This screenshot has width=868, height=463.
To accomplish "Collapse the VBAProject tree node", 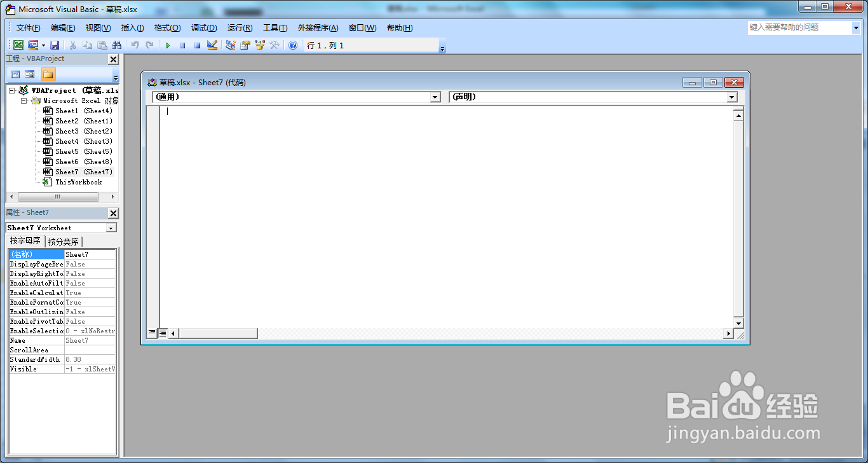I will coord(12,90).
